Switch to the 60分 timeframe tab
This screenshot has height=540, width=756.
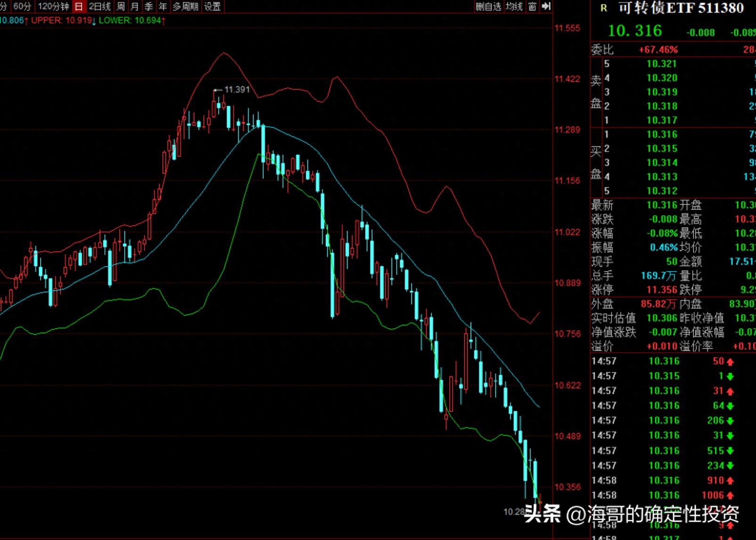pos(22,7)
